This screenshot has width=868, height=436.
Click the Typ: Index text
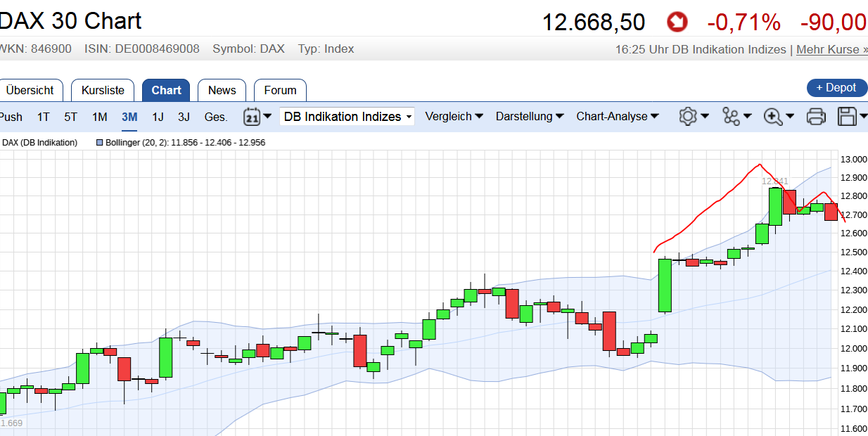pos(326,49)
